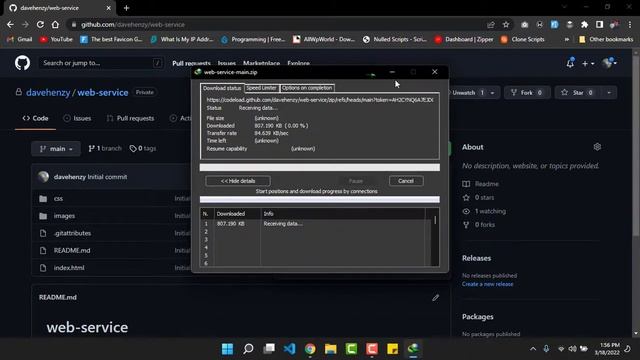The width and height of the screenshot is (640, 360).
Task: Open Chrome from taskbar
Action: pyautogui.click(x=310, y=349)
